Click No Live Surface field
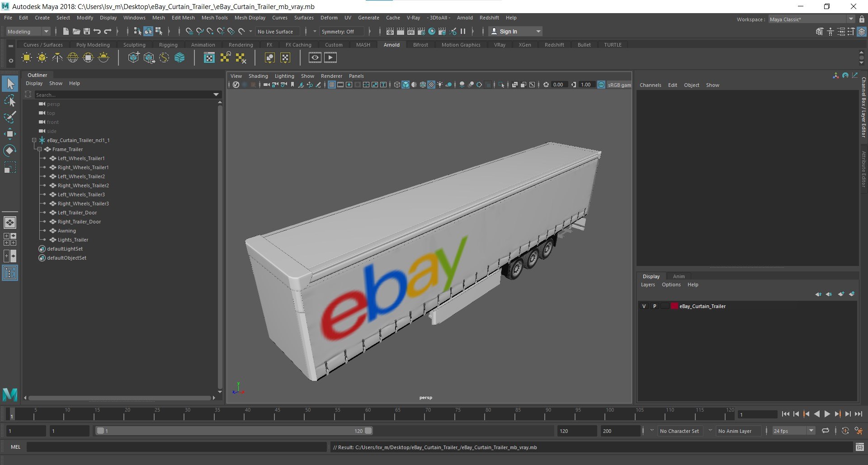The height and width of the screenshot is (465, 868). tap(277, 32)
